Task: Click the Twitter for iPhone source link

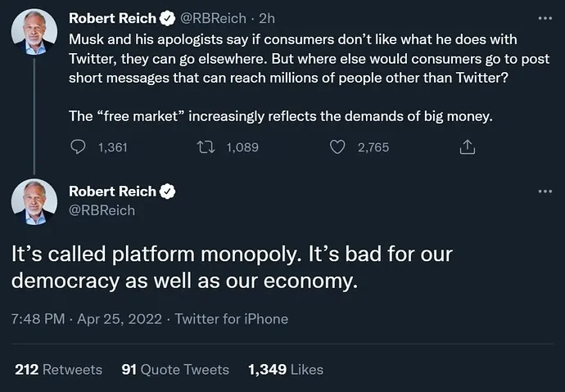Action: point(232,318)
